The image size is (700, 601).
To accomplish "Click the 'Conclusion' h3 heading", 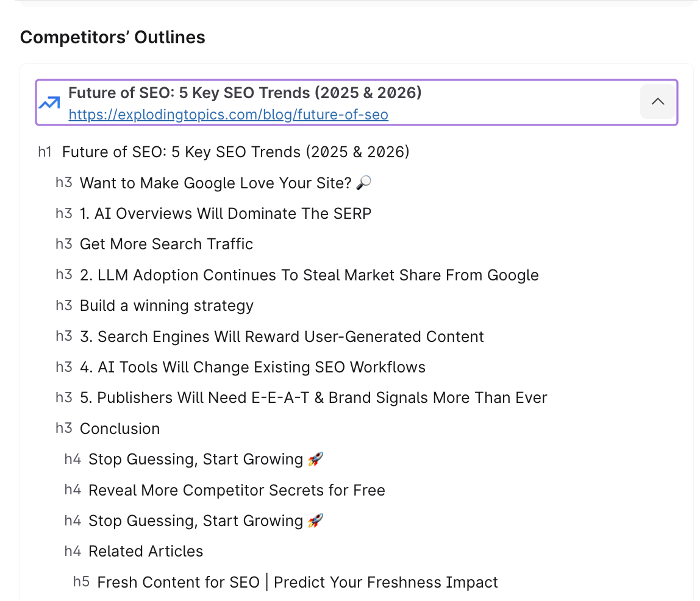I will coord(120,429).
